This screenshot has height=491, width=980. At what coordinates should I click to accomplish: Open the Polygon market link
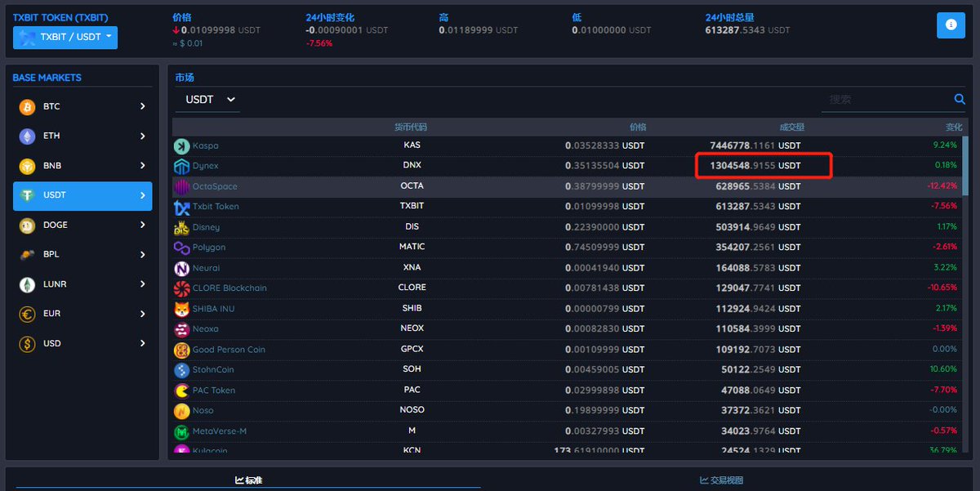[x=209, y=248]
